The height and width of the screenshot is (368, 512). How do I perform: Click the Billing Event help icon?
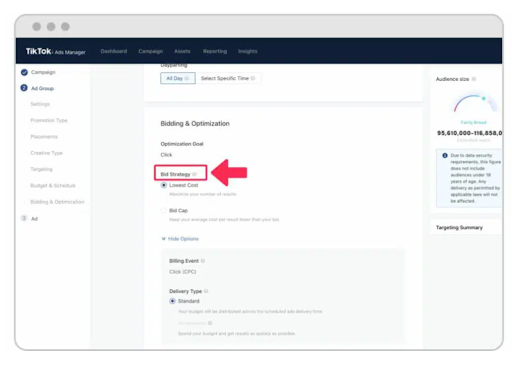(203, 261)
